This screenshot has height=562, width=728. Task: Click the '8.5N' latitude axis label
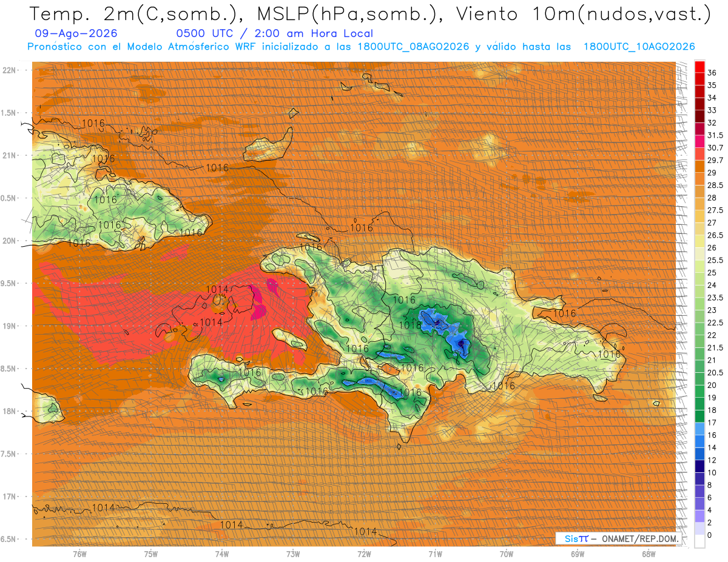point(9,369)
